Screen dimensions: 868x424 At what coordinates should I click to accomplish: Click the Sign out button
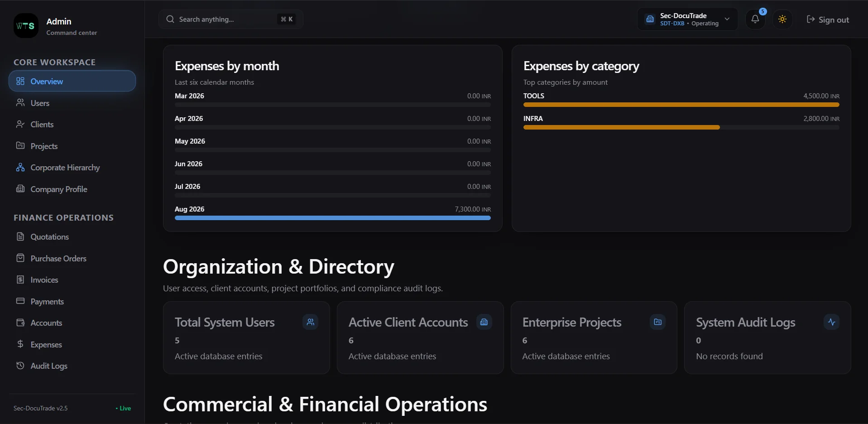point(828,19)
